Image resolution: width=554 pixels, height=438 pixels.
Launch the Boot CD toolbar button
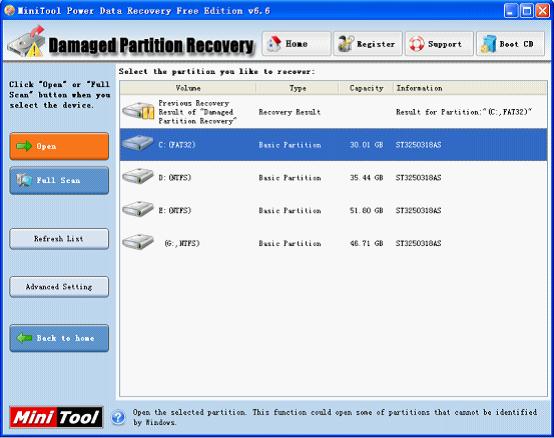point(511,44)
